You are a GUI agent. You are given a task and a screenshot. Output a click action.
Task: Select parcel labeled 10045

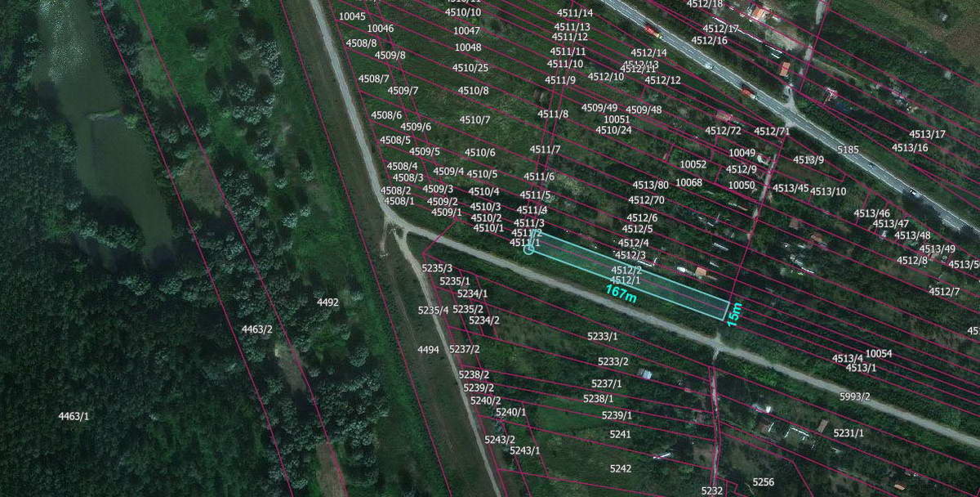[352, 16]
